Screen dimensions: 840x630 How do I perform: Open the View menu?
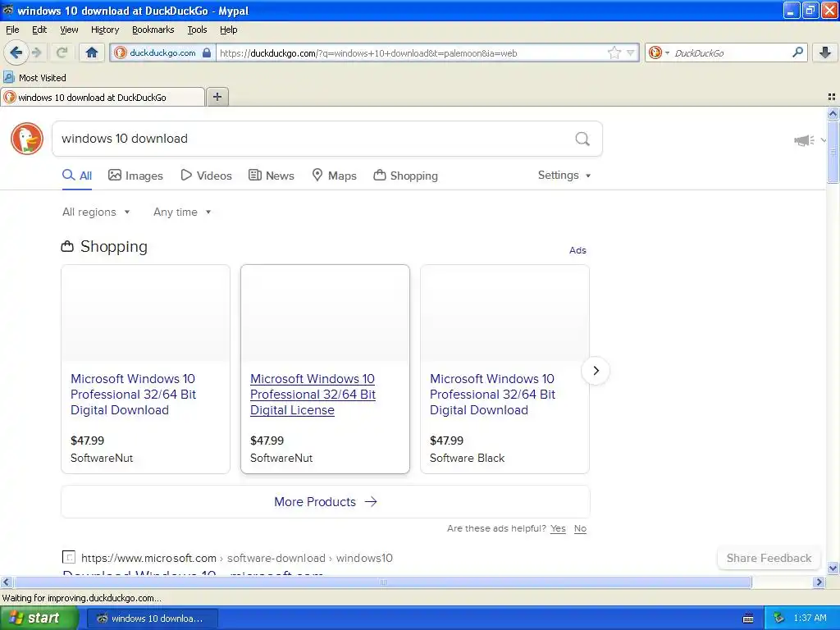69,30
